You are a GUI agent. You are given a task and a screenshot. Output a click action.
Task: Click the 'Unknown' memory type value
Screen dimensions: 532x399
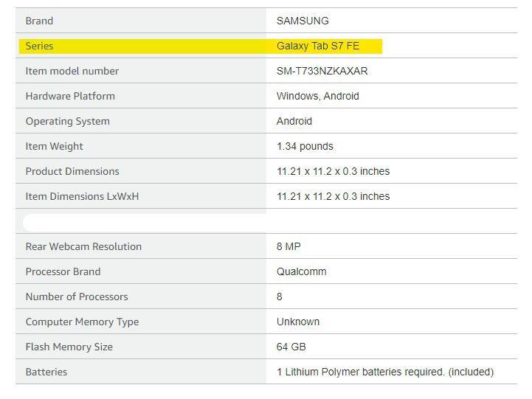pos(298,322)
